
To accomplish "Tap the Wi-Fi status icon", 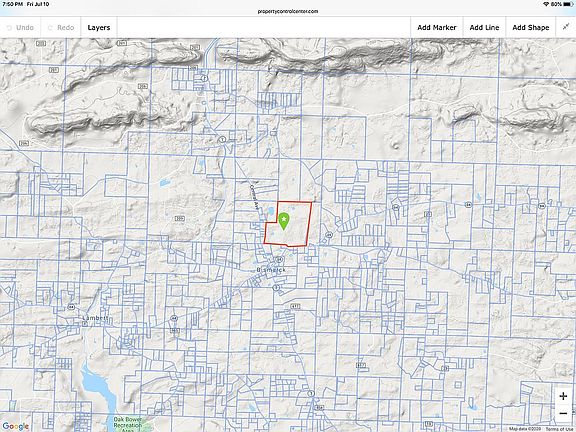I will [546, 4].
